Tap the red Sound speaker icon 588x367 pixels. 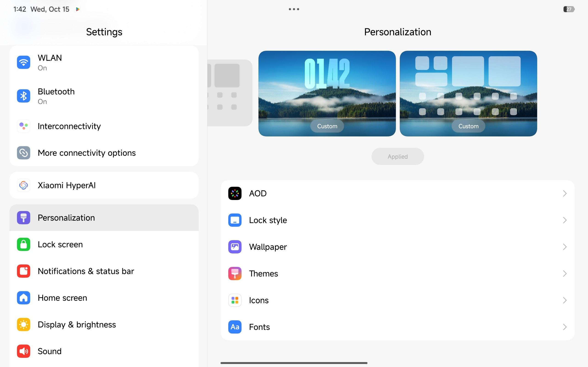coord(24,351)
